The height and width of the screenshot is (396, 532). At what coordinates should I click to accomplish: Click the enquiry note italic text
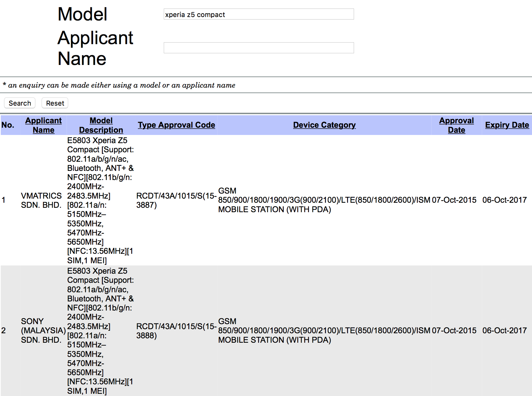pos(119,85)
